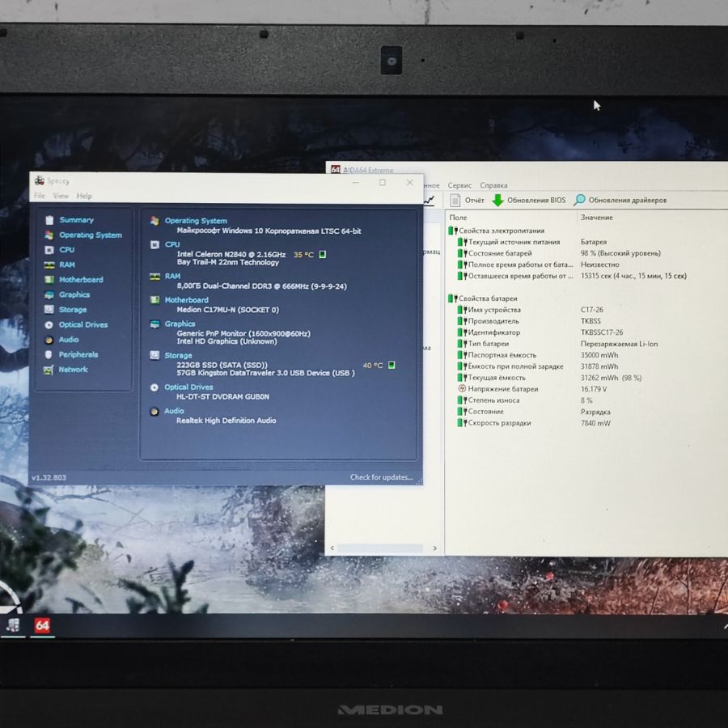Click the SSD temperature indicator icon
The image size is (728, 728).
(392, 365)
